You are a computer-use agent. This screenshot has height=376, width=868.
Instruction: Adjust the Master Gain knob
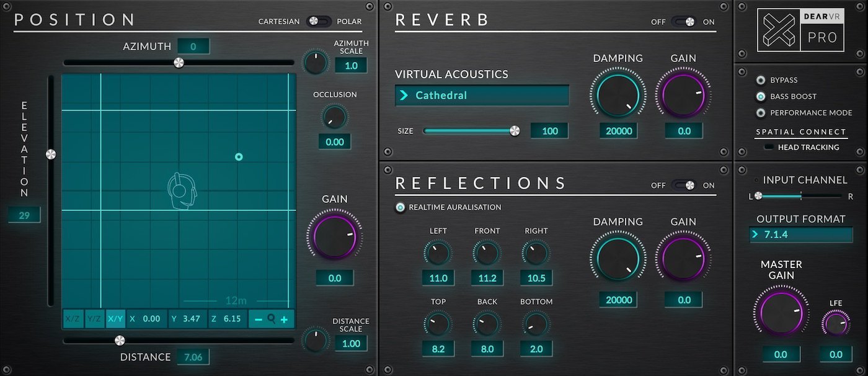pyautogui.click(x=781, y=313)
